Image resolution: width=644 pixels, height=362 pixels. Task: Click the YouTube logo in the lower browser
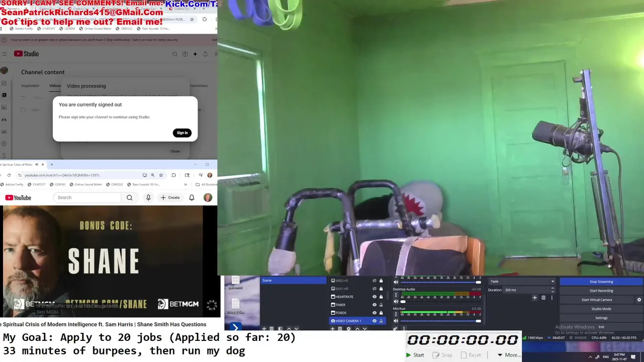point(18,198)
